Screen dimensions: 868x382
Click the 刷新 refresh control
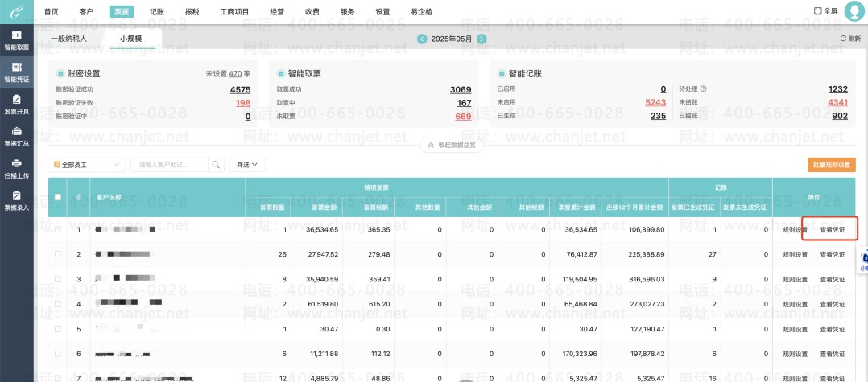[x=849, y=39]
